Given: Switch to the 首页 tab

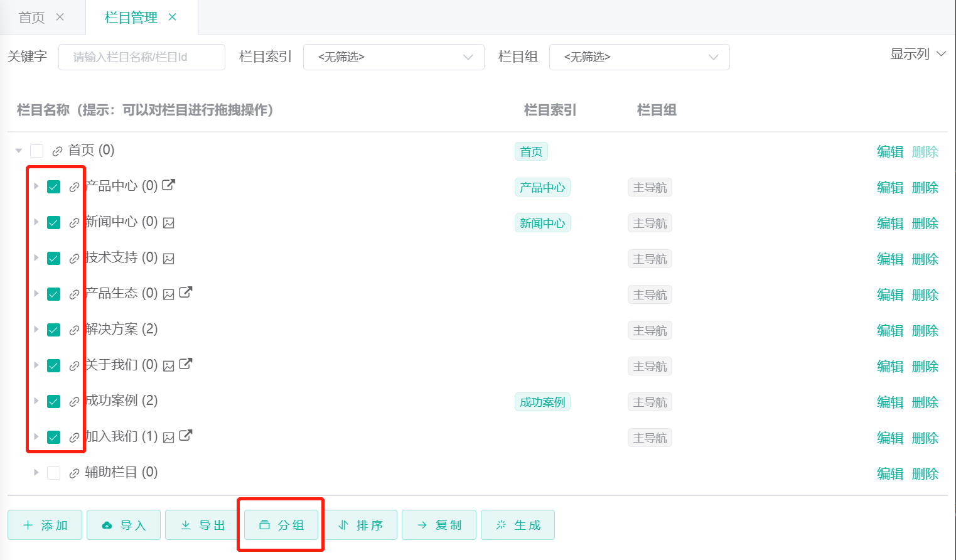Looking at the screenshot, I should (x=32, y=18).
